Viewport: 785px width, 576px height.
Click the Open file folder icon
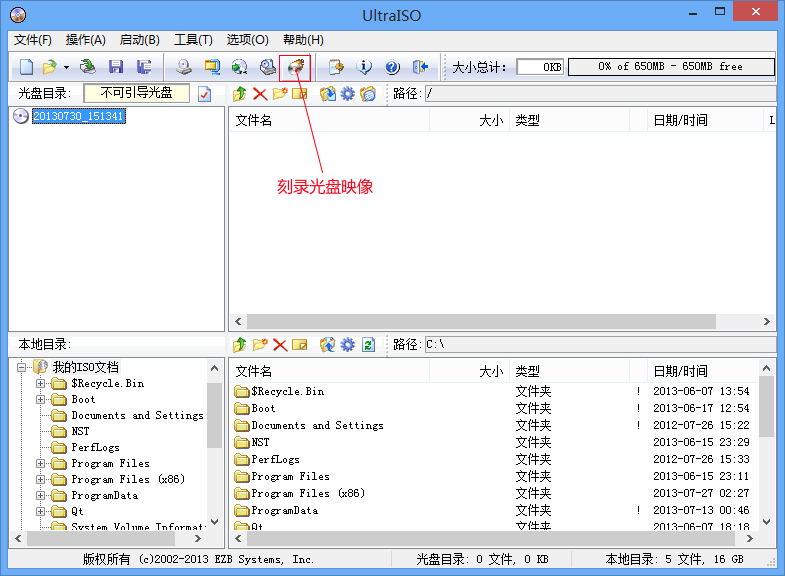coord(50,67)
